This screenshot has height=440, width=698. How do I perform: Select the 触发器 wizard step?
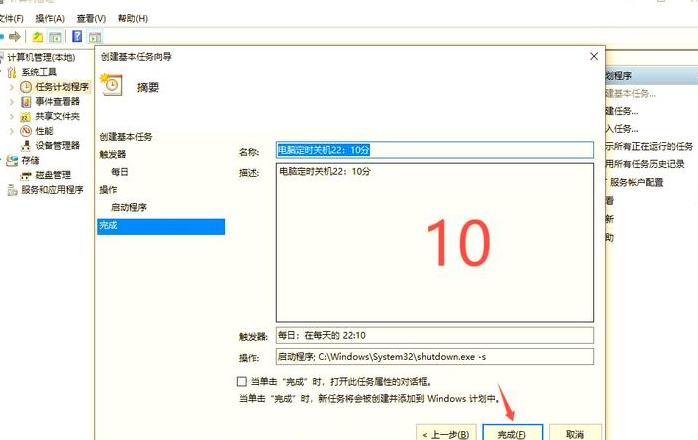pos(113,155)
